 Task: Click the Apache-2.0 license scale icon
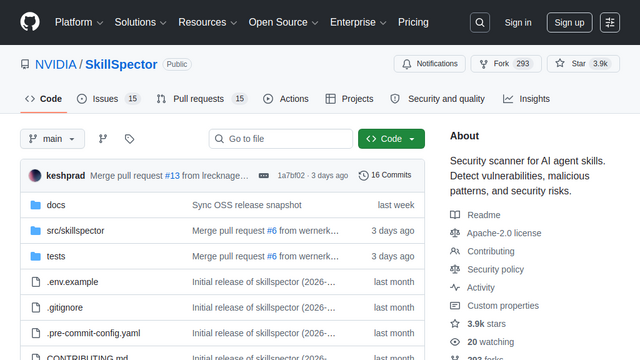(x=455, y=233)
